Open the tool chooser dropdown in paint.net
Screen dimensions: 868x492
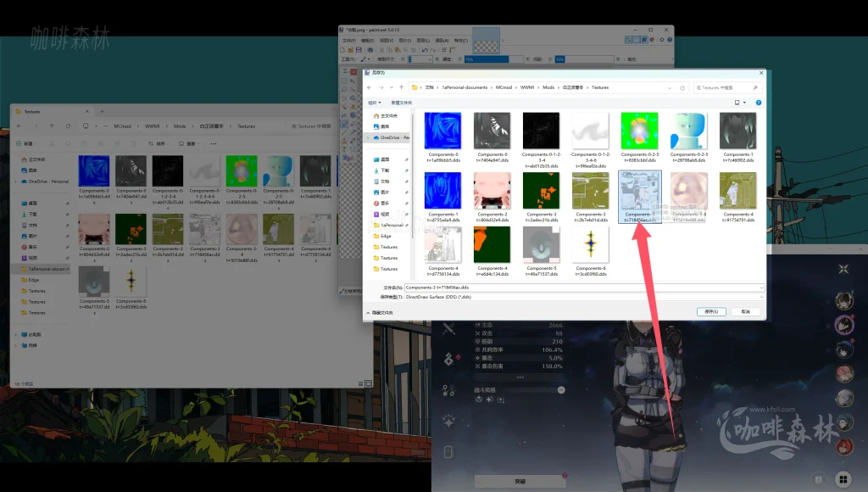(x=364, y=59)
